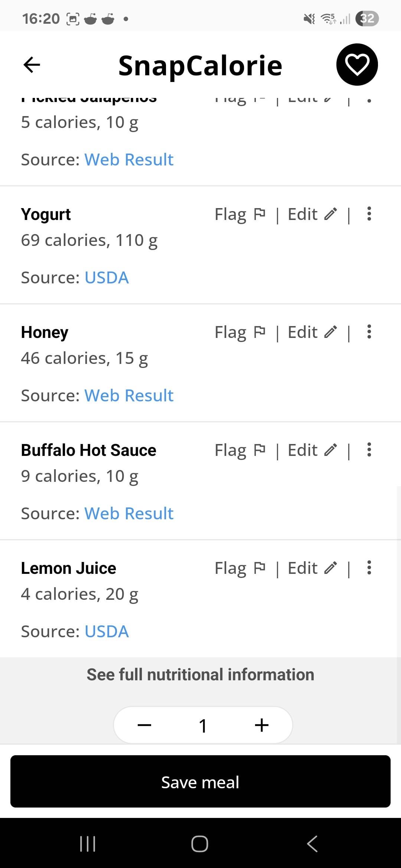This screenshot has height=868, width=401.
Task: Edit the Lemon Juice entry
Action: 312,568
